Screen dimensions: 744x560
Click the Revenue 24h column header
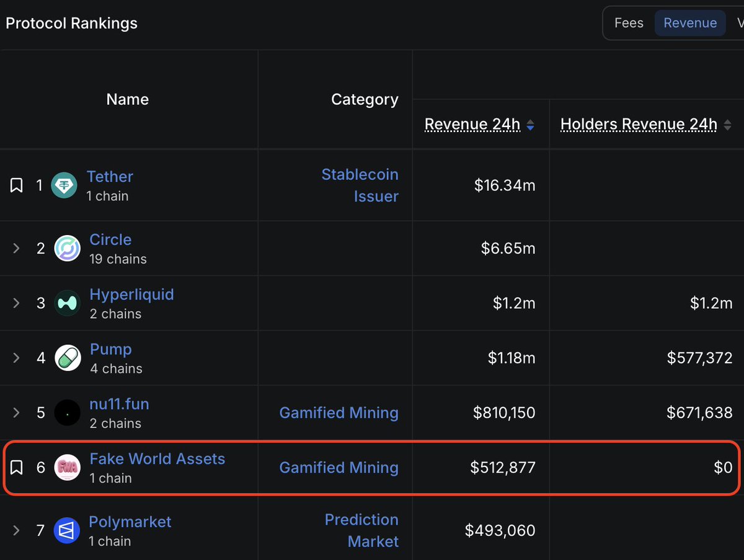tap(472, 125)
